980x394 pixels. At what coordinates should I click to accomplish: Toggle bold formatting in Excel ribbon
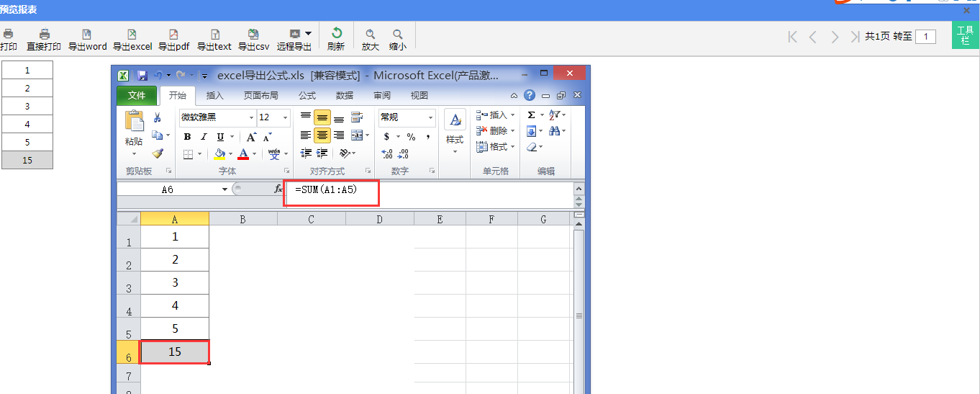click(187, 137)
